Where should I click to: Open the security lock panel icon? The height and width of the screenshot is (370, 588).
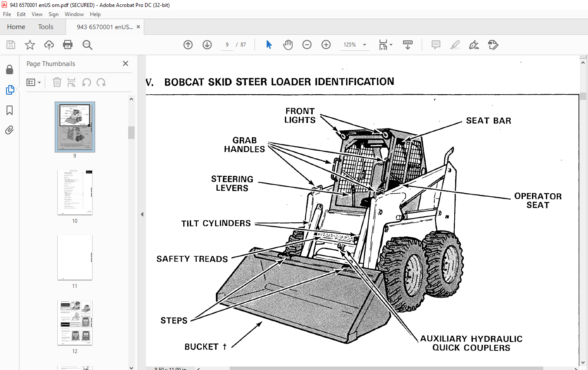[10, 70]
